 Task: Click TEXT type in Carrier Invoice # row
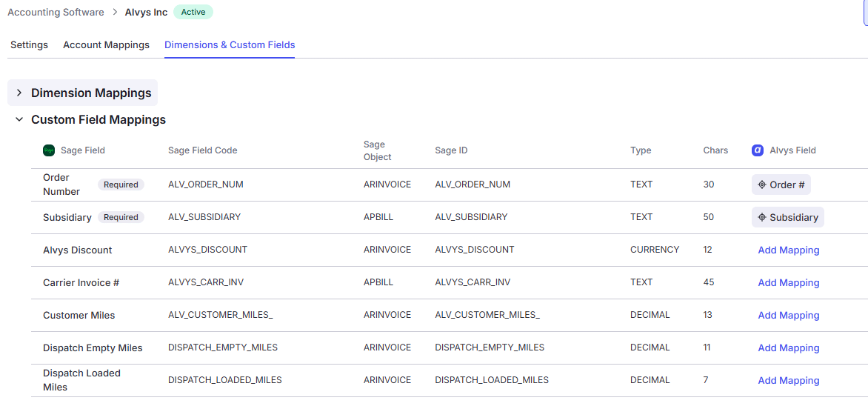tap(641, 282)
